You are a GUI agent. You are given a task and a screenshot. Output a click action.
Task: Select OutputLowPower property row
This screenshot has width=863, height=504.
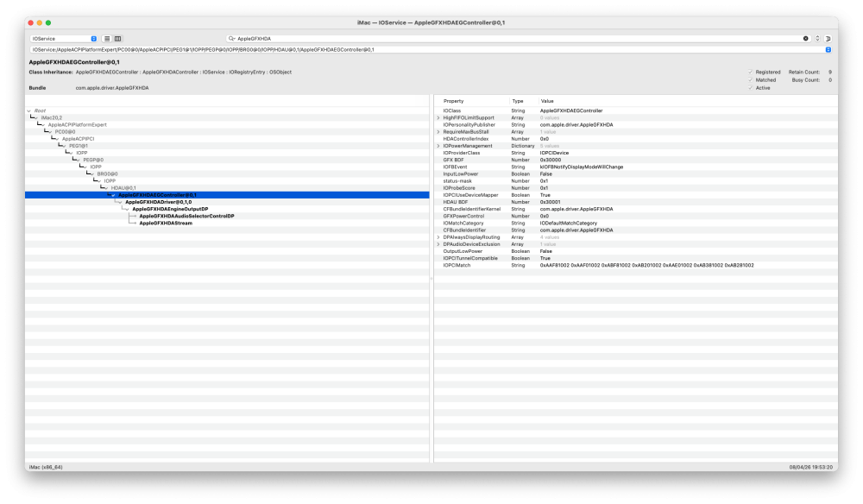point(636,251)
